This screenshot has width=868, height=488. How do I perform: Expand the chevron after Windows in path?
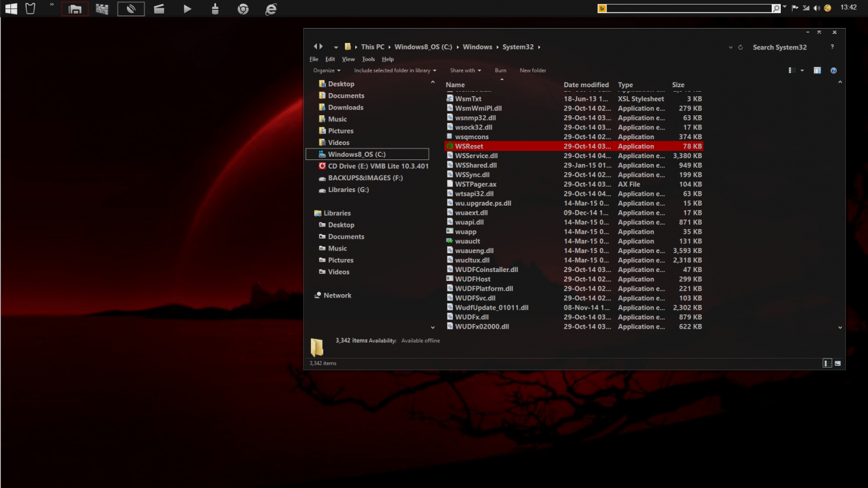point(497,47)
